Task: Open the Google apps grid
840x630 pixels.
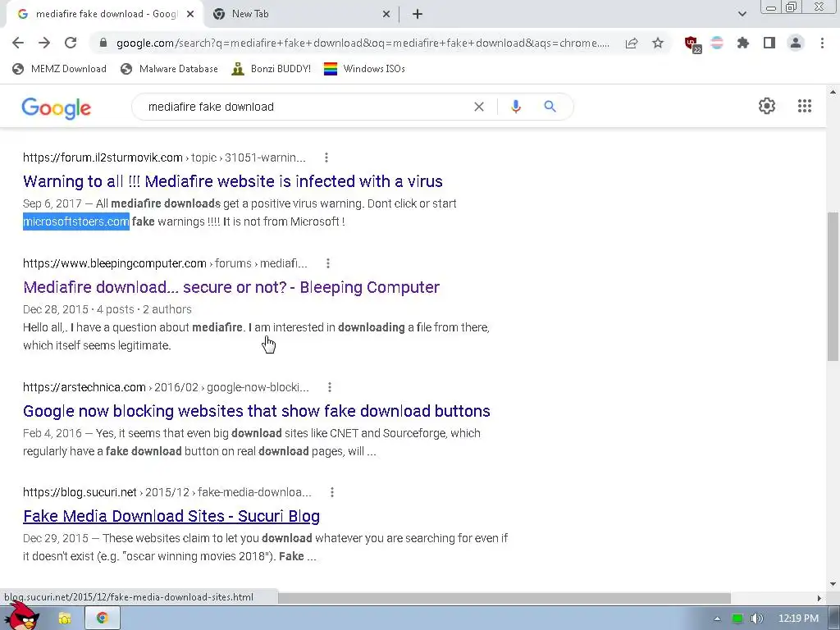Action: [804, 106]
